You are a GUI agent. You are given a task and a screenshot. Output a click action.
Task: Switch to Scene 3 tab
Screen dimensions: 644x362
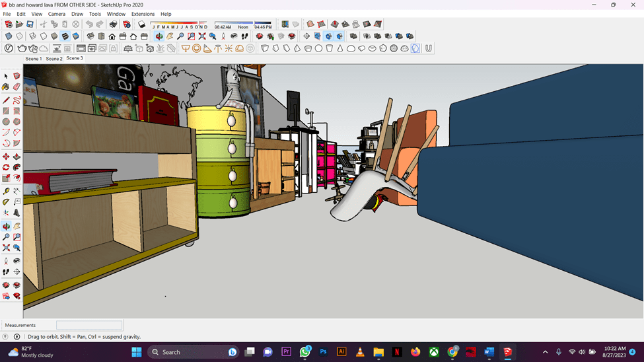pyautogui.click(x=75, y=58)
